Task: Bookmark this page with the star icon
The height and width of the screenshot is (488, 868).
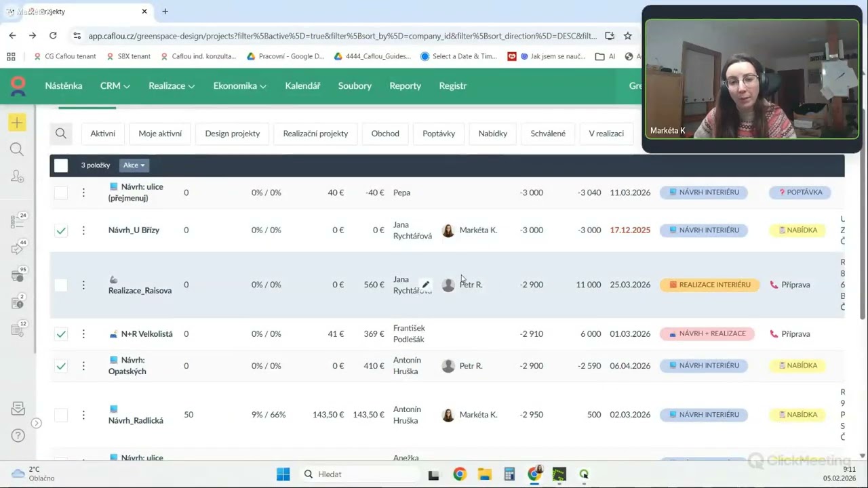Action: pyautogui.click(x=628, y=36)
